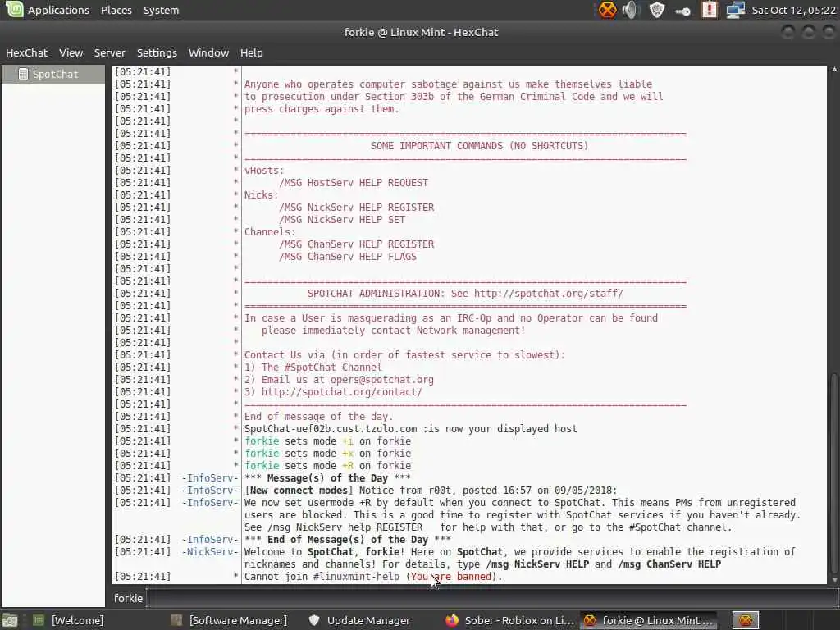This screenshot has height=630, width=840.
Task: Open the clock showing Sat Oct 12
Action: pyautogui.click(x=793, y=10)
